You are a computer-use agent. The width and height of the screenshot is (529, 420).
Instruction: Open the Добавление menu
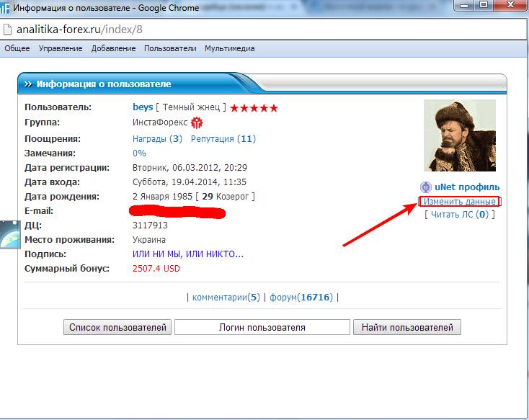[113, 49]
